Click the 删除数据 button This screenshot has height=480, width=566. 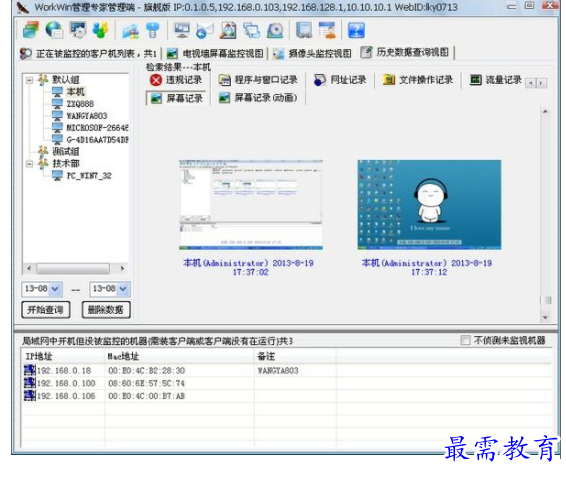[106, 310]
